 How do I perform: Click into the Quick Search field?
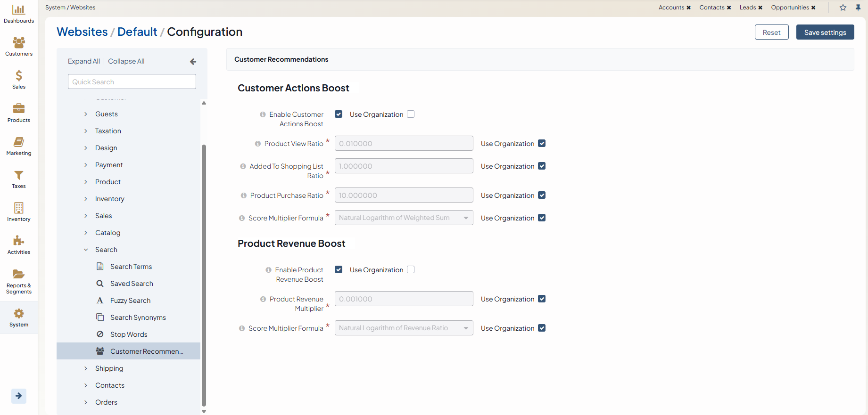click(132, 81)
